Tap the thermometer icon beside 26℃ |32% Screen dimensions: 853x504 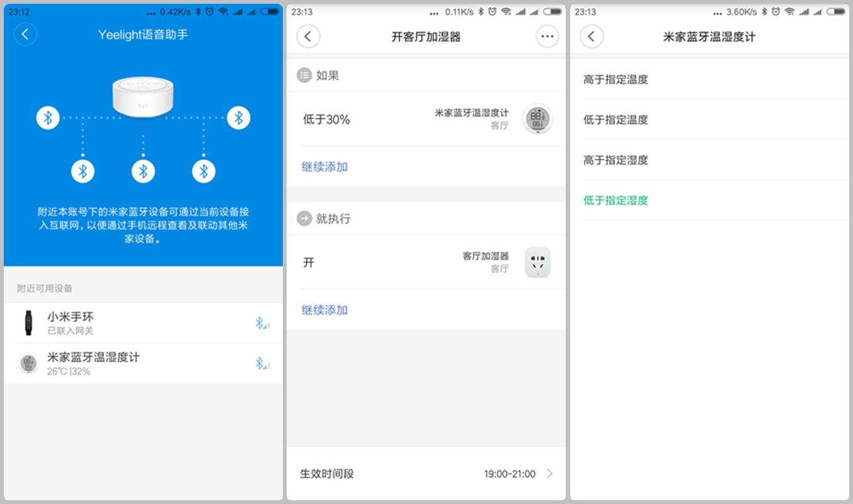(x=28, y=364)
